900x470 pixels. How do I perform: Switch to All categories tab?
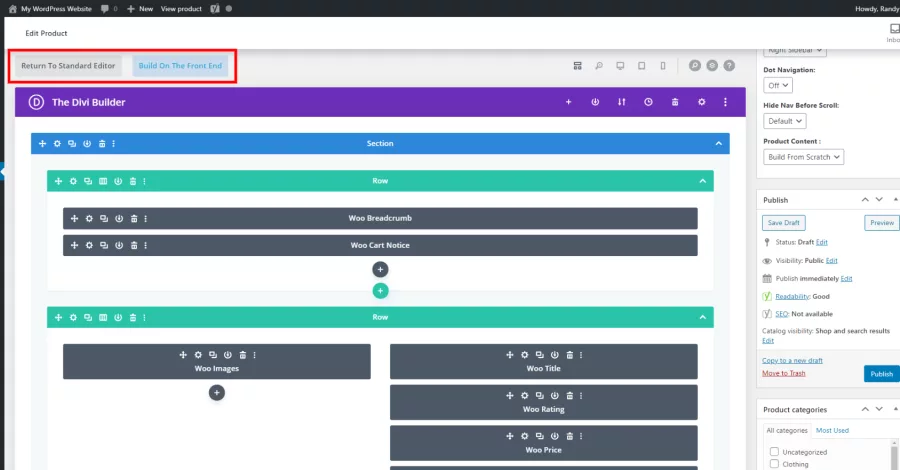(786, 430)
